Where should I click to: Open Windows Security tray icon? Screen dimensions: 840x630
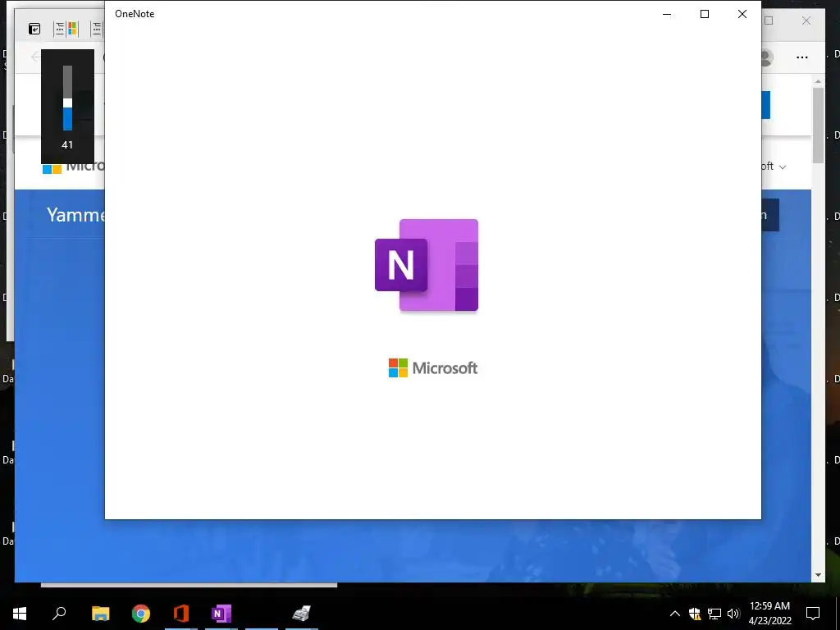[695, 614]
